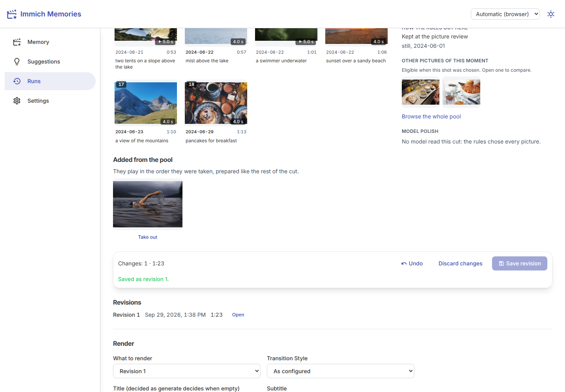Viewport: 565px width, 392px height.
Task: Open the What to render dropdown
Action: 187,371
